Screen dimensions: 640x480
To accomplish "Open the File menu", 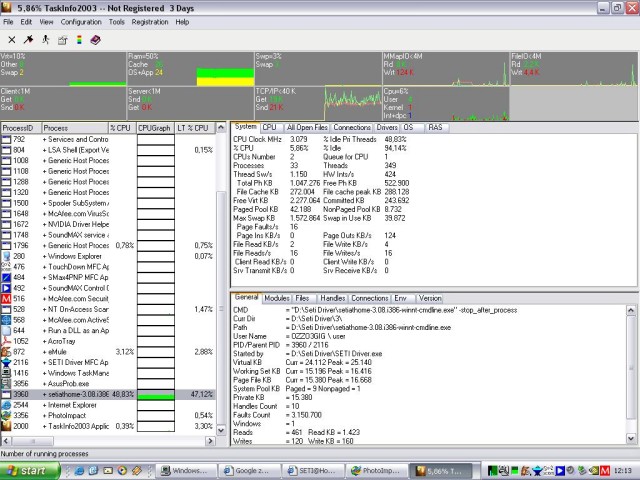I will point(8,22).
